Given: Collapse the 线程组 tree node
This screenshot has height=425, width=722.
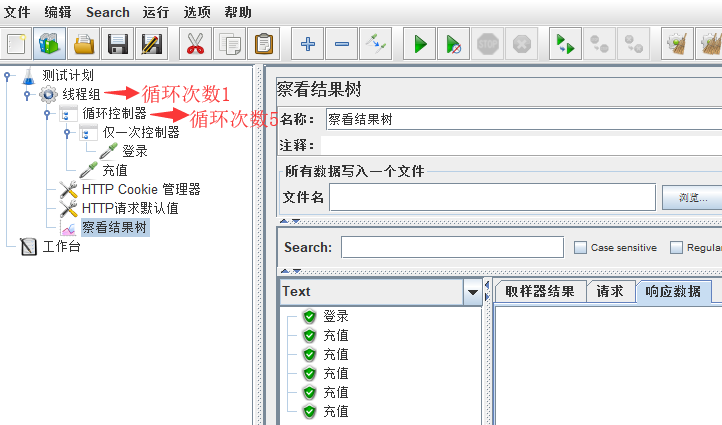Looking at the screenshot, I should point(27,94).
